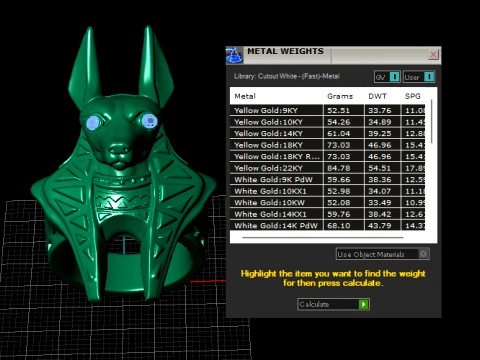480x360 pixels.
Task: Click the Library: Cutout White - (Fast)-Metal label
Action: [x=286, y=76]
